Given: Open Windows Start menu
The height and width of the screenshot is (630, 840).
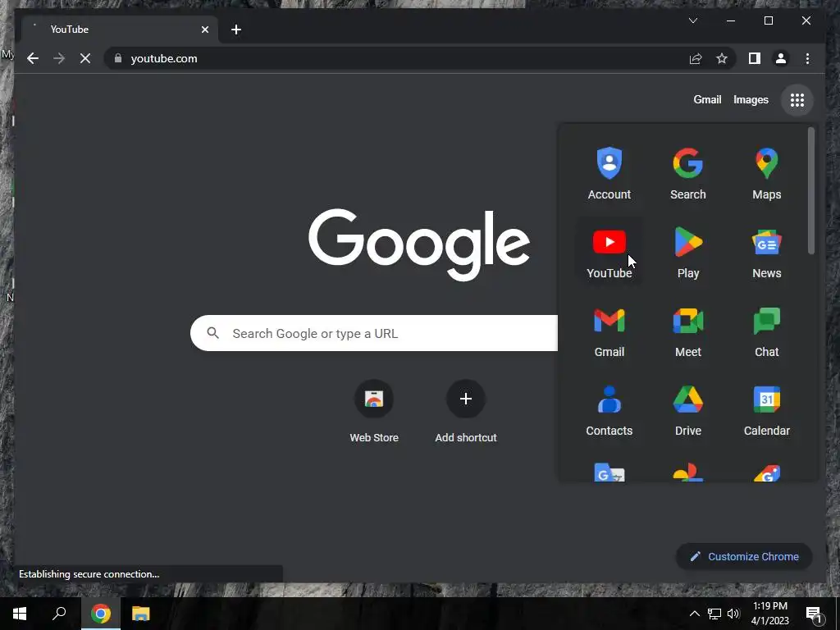Looking at the screenshot, I should (20, 614).
